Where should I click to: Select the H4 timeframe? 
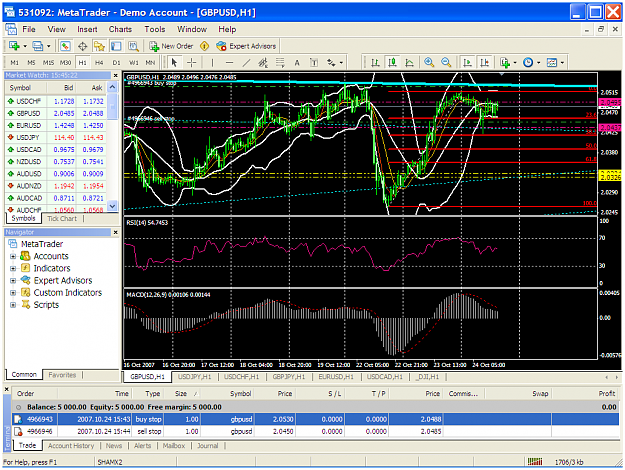point(99,63)
